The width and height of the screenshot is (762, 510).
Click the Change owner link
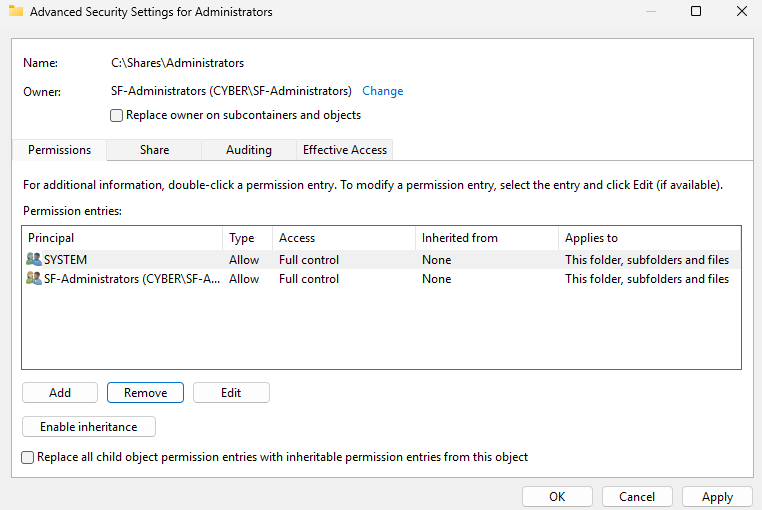pyautogui.click(x=382, y=91)
